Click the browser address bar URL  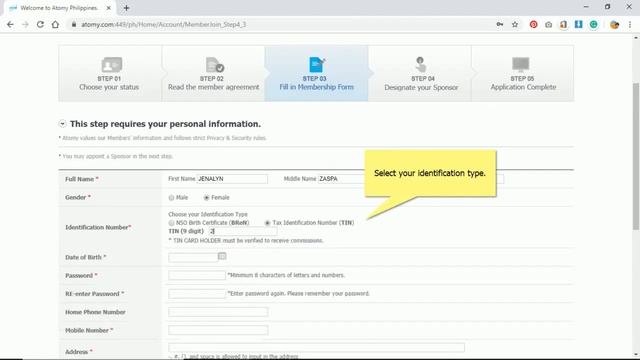tap(163, 24)
